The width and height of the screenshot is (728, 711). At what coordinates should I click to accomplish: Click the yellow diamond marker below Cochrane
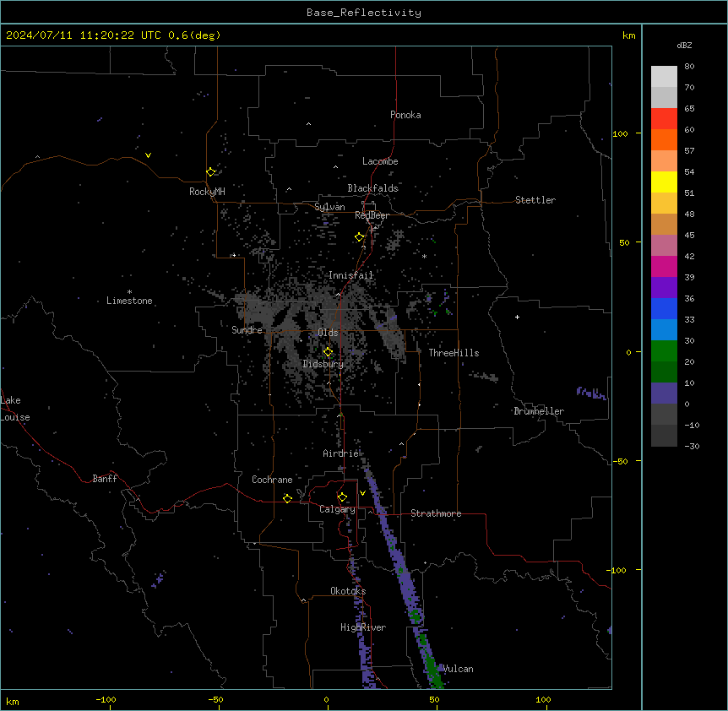click(x=287, y=498)
